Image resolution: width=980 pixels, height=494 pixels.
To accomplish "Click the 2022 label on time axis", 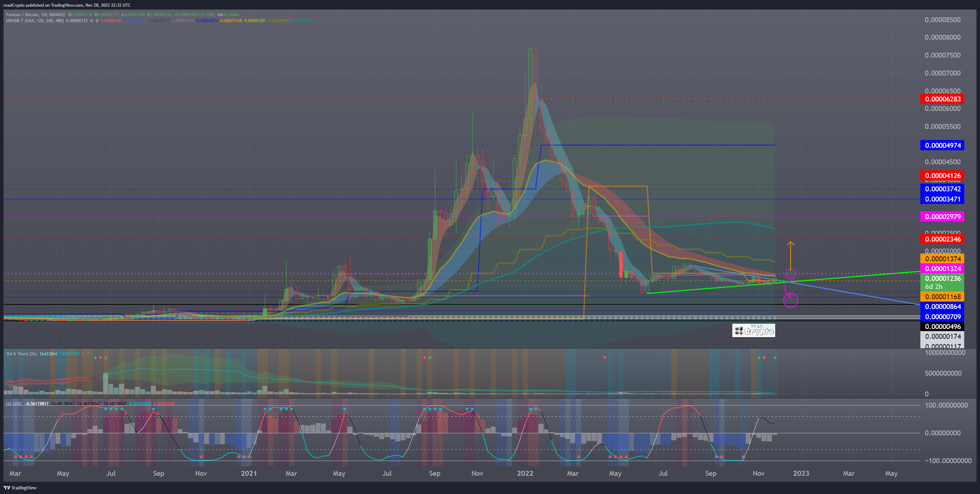I will click(525, 473).
